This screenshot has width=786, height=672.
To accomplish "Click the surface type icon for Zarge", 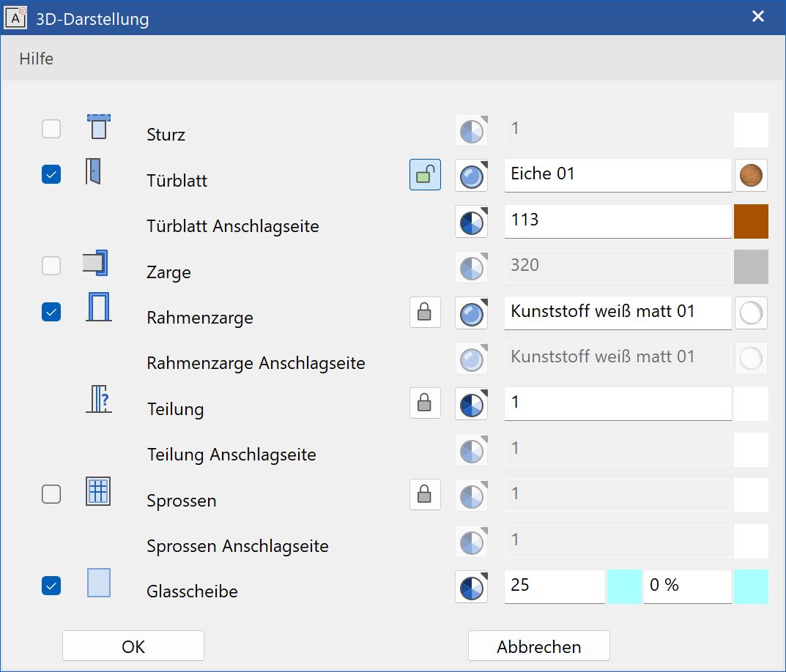I will [472, 268].
